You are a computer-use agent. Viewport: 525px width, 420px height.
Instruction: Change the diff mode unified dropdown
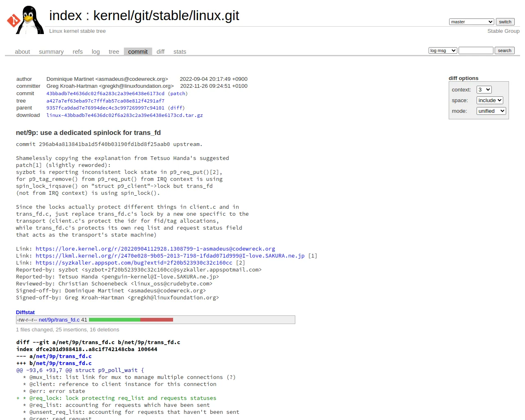click(491, 111)
